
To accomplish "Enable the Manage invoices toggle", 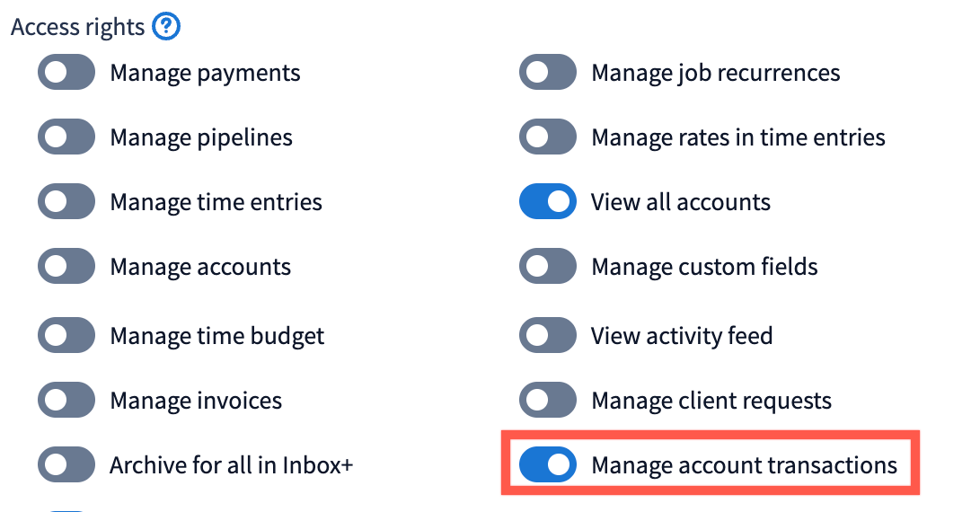I will pyautogui.click(x=66, y=401).
